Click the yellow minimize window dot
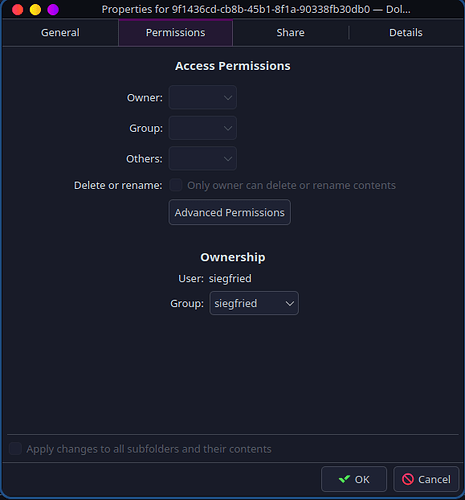The image size is (465, 500). coord(35,10)
